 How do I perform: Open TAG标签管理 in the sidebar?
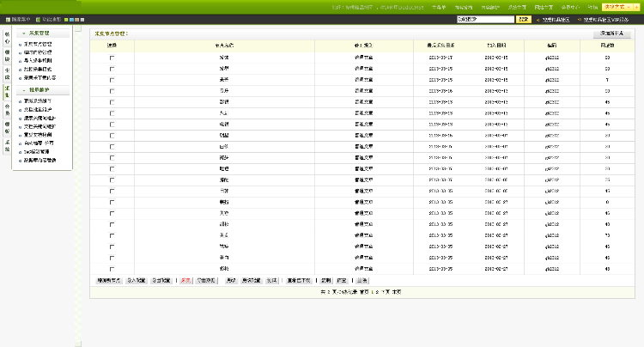pyautogui.click(x=37, y=152)
